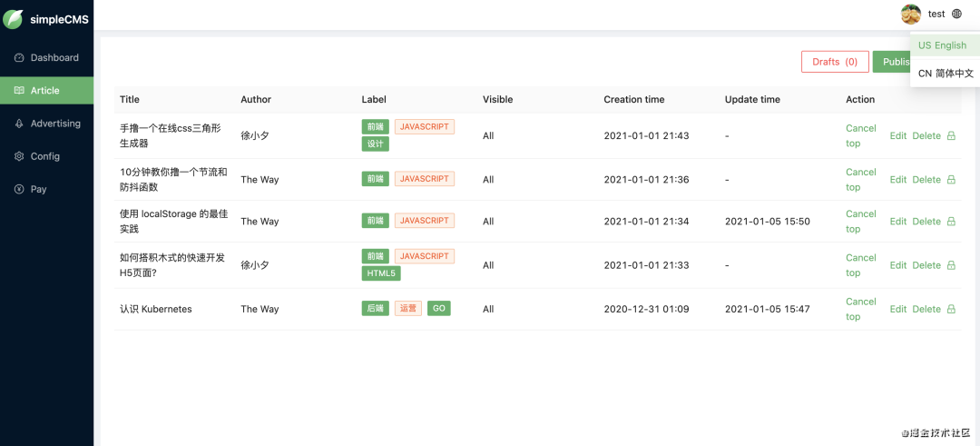
Task: Click title 使用 localStorage 的最佳实践
Action: (173, 222)
